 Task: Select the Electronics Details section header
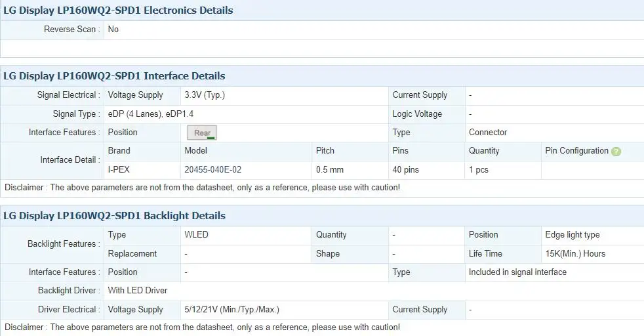tap(118, 10)
